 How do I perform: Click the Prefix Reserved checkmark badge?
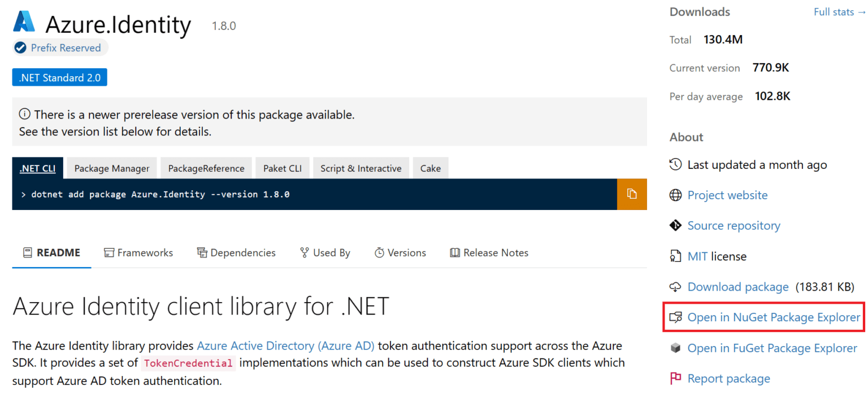[x=20, y=47]
